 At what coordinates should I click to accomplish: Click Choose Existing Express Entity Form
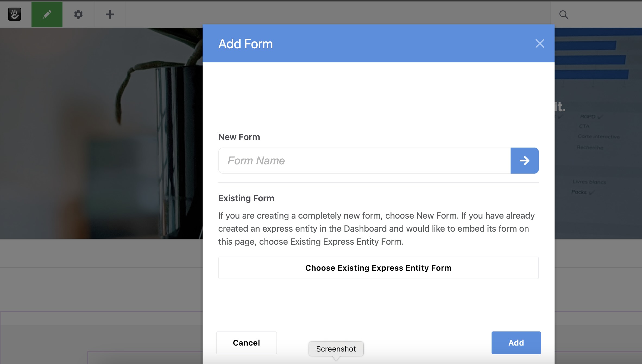(378, 268)
